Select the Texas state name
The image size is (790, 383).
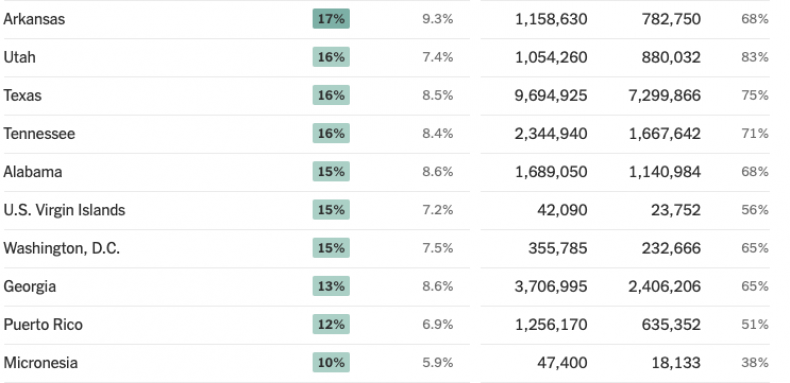[x=22, y=95]
